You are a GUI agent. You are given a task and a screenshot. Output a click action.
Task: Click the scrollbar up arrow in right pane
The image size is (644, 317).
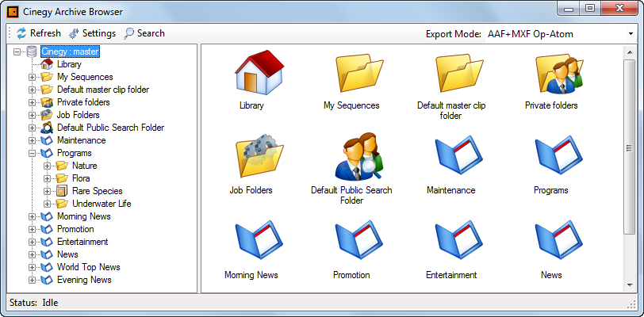pos(629,52)
